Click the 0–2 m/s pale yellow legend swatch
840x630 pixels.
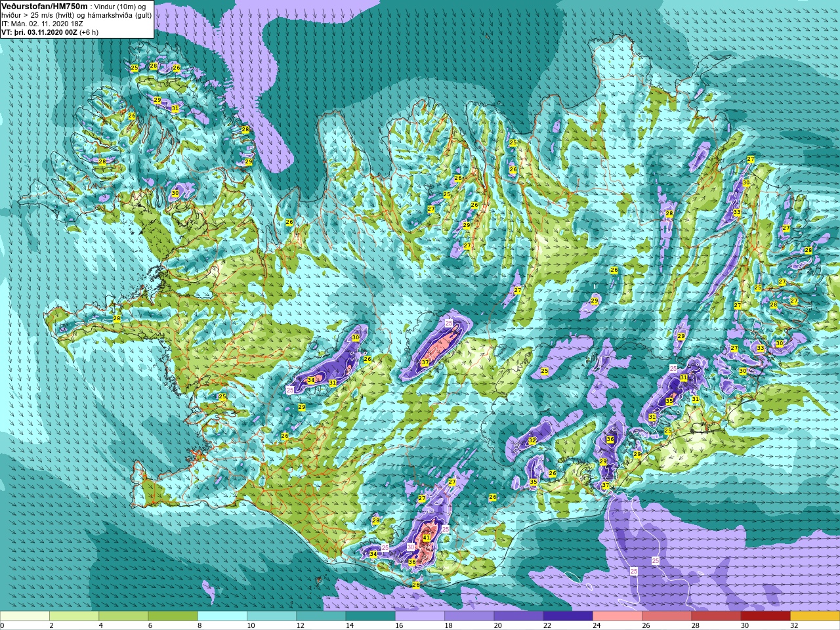point(25,616)
